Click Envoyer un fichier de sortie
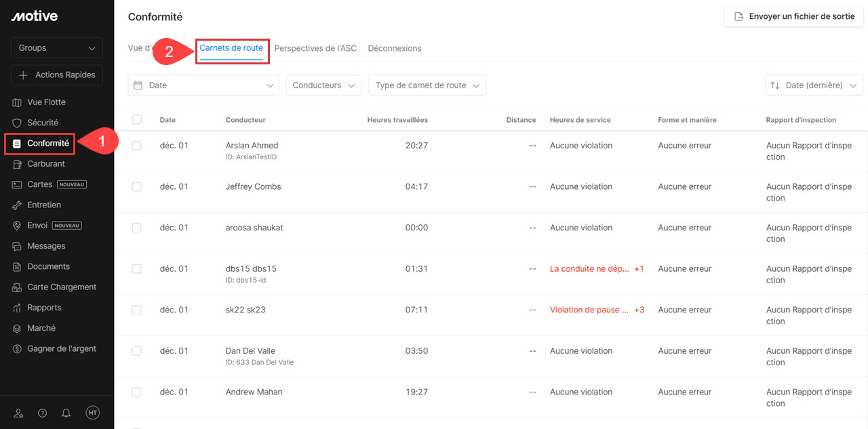The image size is (868, 429). coord(793,16)
